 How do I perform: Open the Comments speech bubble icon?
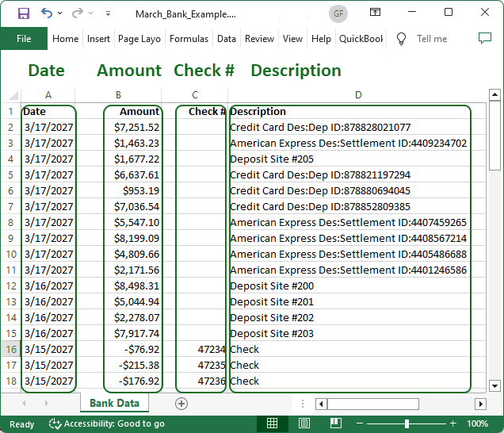coord(485,39)
